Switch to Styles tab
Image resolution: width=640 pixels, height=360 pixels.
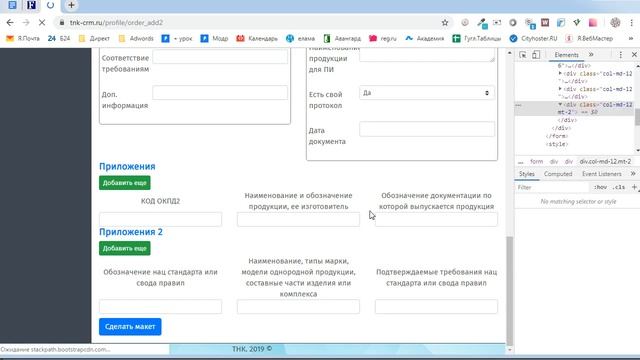tap(527, 174)
